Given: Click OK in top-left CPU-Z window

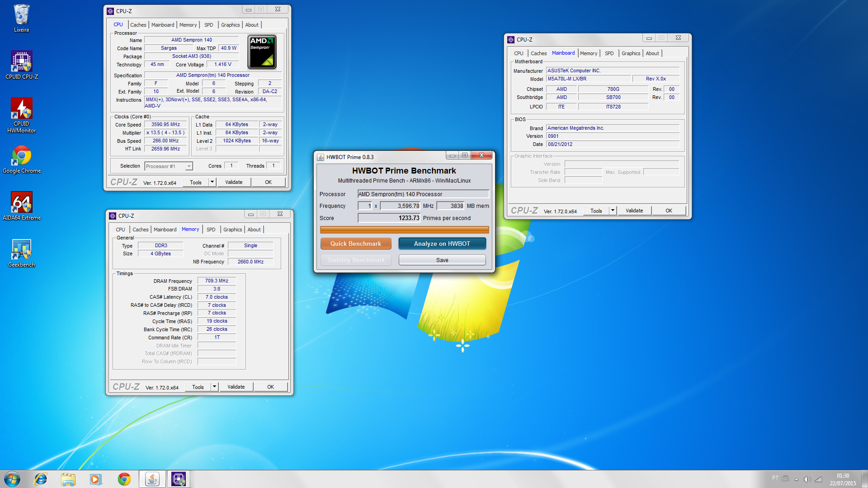Looking at the screenshot, I should (x=268, y=182).
